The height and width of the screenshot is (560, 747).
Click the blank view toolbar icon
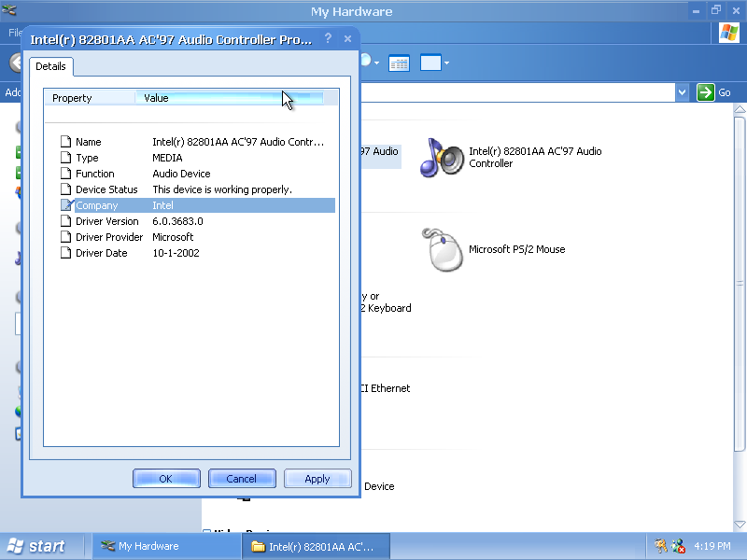(x=430, y=63)
